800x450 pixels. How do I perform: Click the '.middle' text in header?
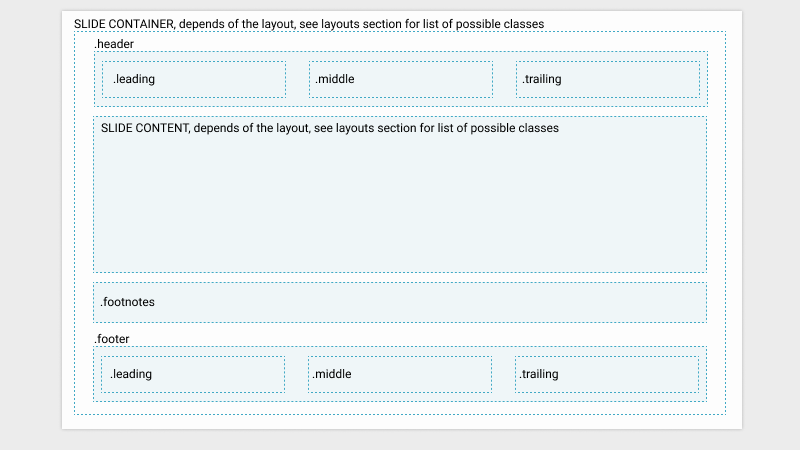tap(335, 79)
